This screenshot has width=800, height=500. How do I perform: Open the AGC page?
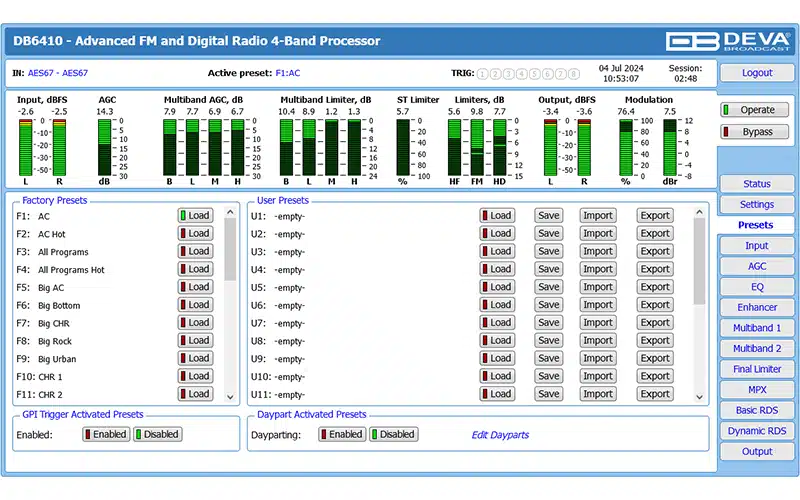click(x=757, y=266)
